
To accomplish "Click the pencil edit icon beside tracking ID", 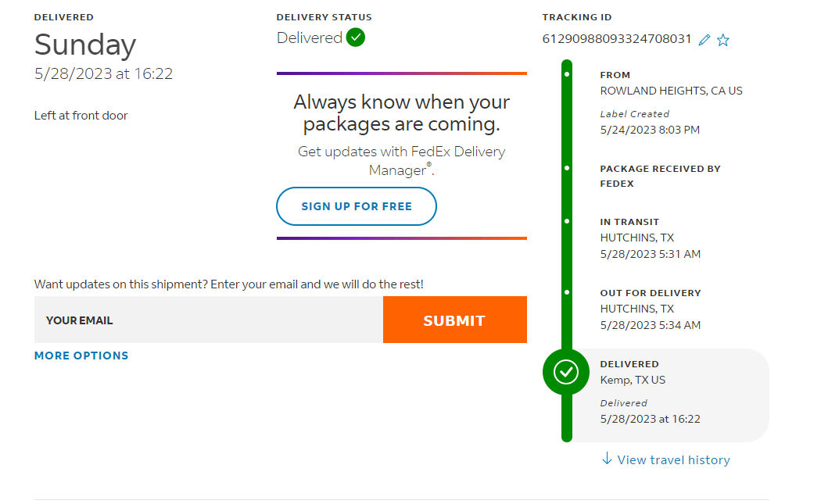I will (x=704, y=40).
